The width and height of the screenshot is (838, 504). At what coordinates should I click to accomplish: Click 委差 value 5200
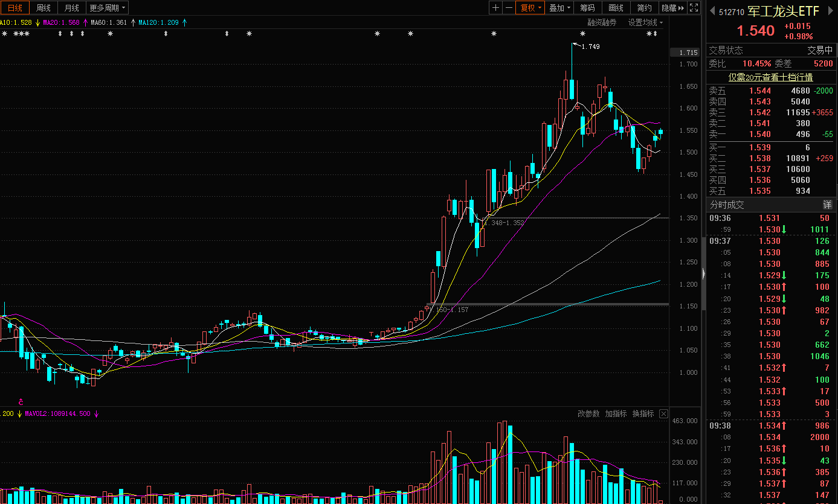coord(823,63)
